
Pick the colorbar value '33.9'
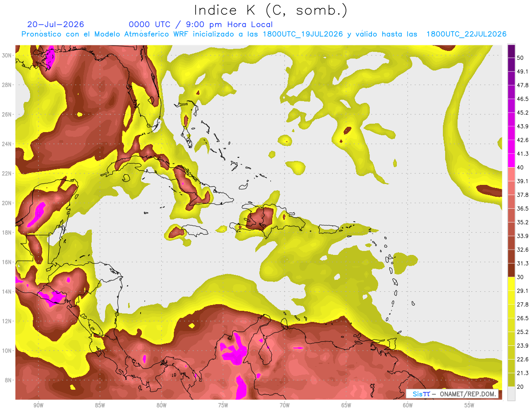[x=522, y=236]
